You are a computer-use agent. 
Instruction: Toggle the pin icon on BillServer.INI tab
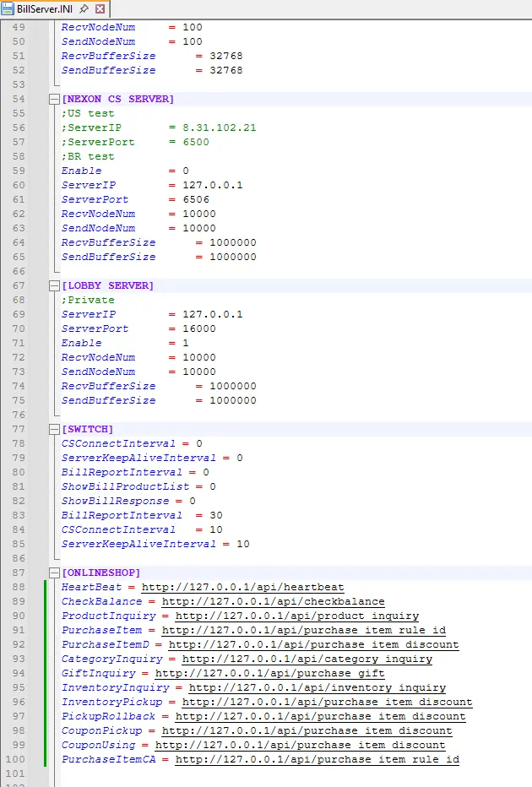coord(84,8)
